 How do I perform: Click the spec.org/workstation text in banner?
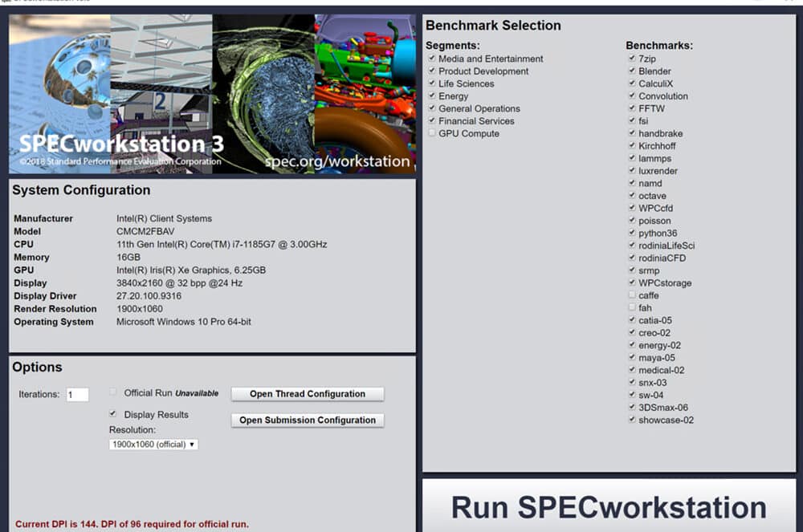[x=337, y=161]
